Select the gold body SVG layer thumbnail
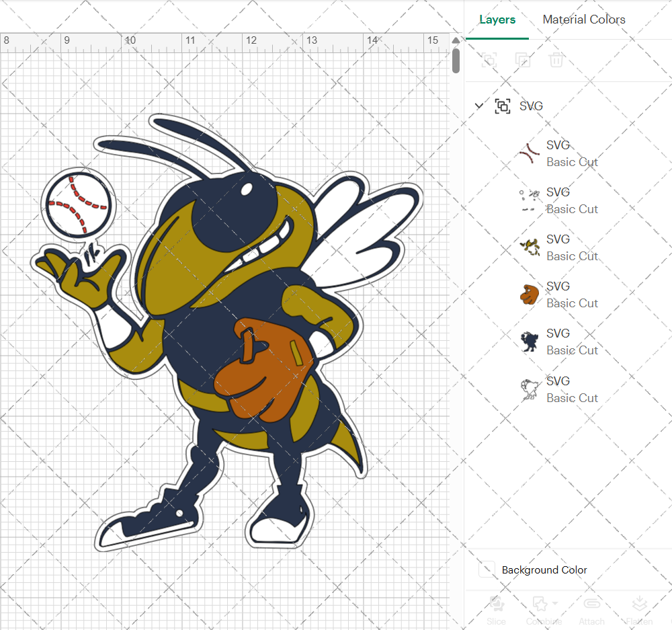Viewport: 672px width, 630px height. [530, 247]
